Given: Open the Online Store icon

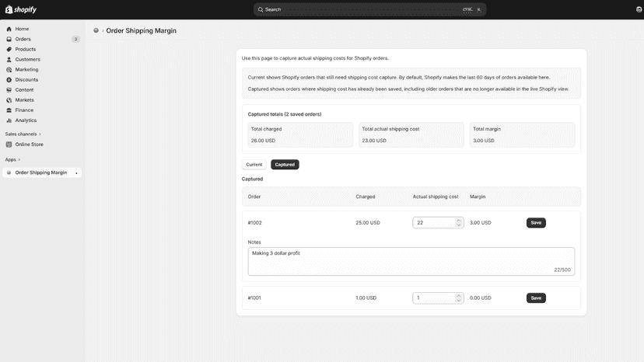Looking at the screenshot, I should (x=9, y=144).
